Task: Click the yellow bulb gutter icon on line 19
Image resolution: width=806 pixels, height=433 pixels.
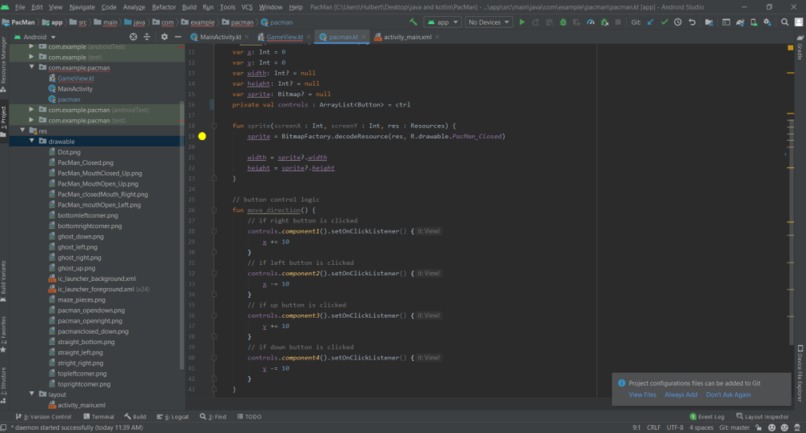Action: pyautogui.click(x=202, y=136)
